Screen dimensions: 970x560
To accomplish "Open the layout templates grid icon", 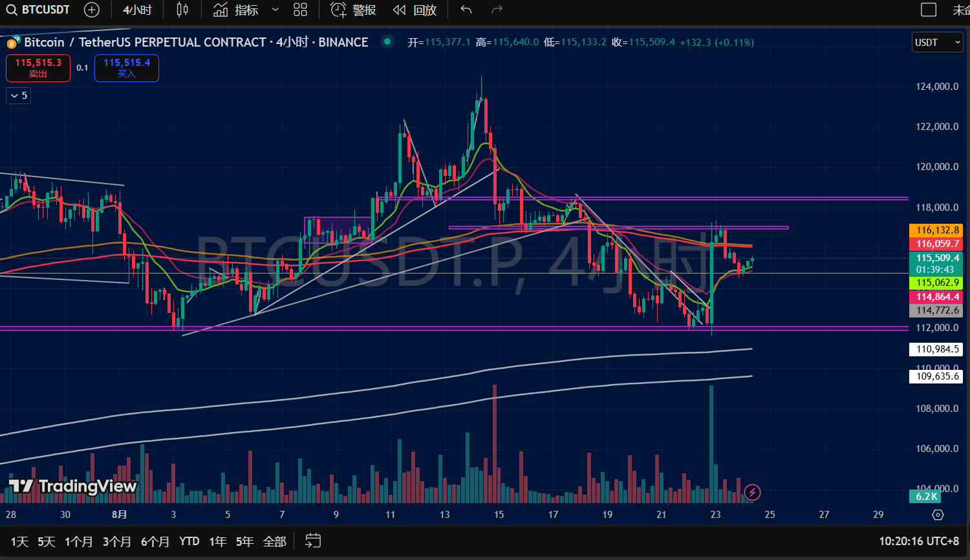I will point(300,10).
